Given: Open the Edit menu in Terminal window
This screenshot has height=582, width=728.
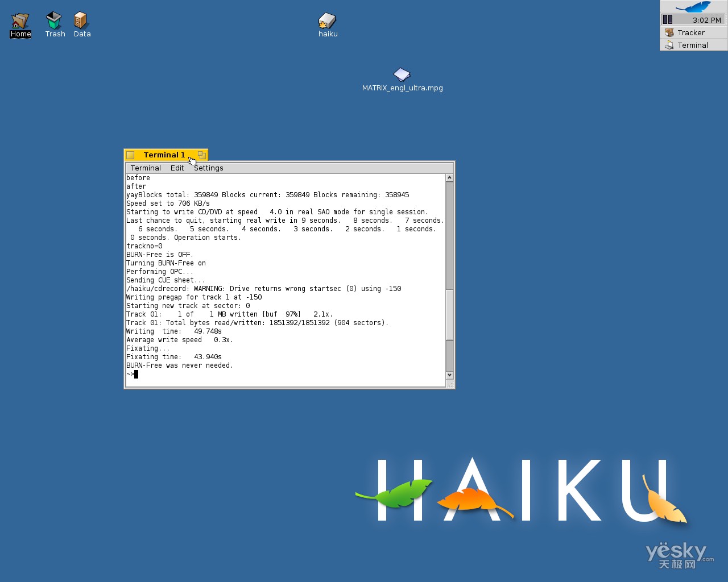Looking at the screenshot, I should click(177, 168).
